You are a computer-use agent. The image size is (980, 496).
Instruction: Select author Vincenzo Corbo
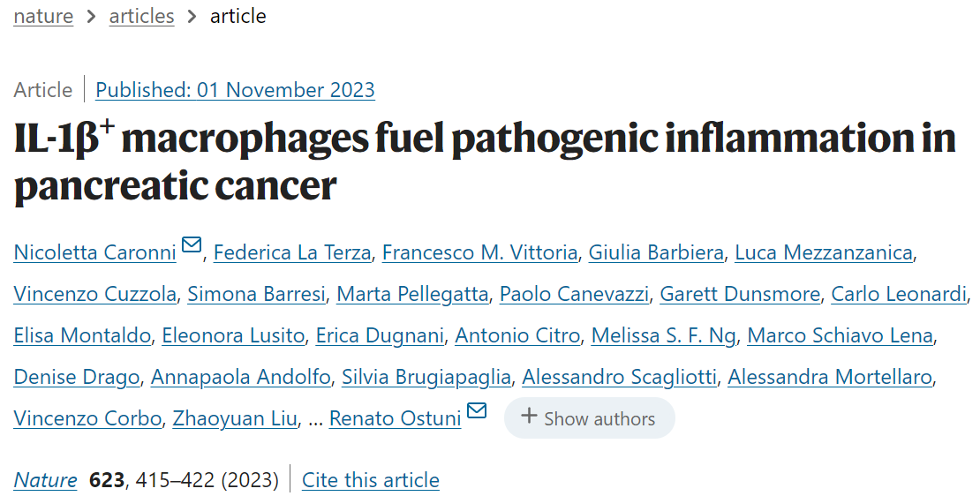[87, 418]
